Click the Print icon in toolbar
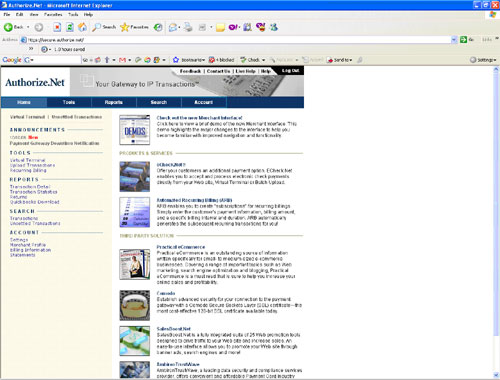 [x=188, y=27]
